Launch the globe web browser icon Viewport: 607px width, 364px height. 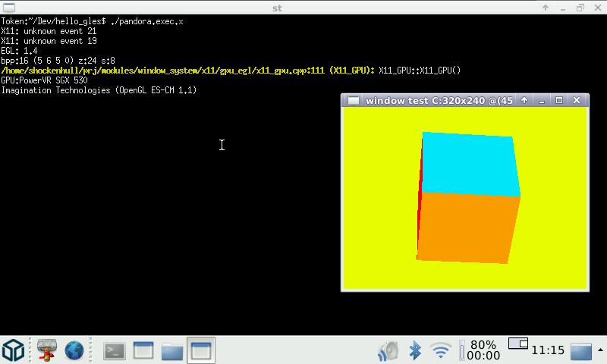click(x=74, y=350)
